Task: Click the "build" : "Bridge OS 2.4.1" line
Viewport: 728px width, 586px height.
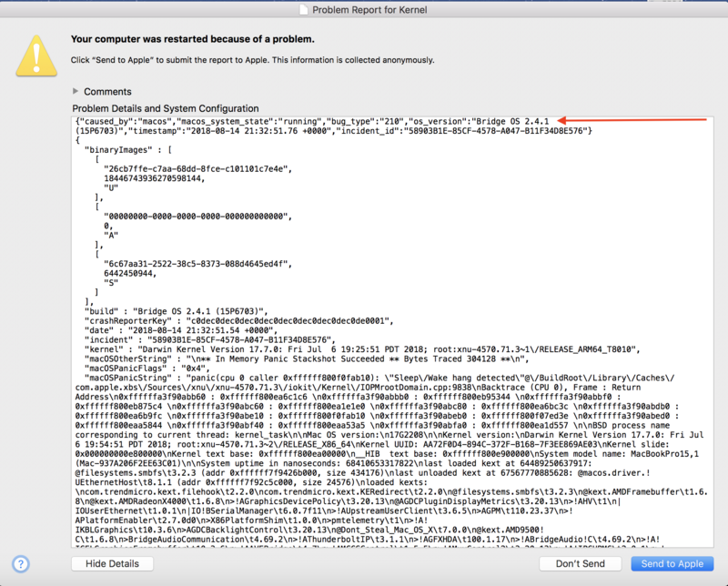Action: (176, 311)
